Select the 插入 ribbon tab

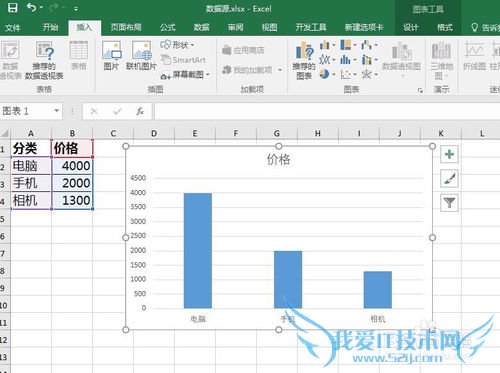84,27
